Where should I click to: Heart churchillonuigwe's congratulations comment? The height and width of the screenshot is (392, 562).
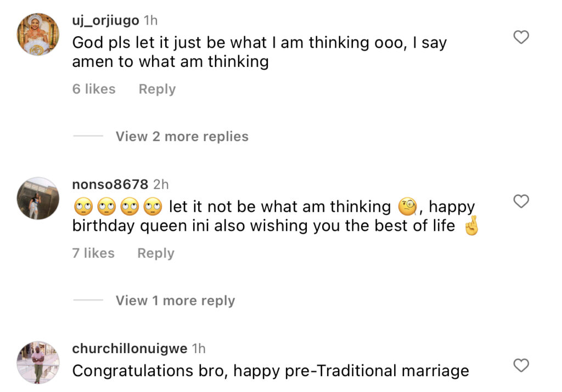[x=520, y=365]
